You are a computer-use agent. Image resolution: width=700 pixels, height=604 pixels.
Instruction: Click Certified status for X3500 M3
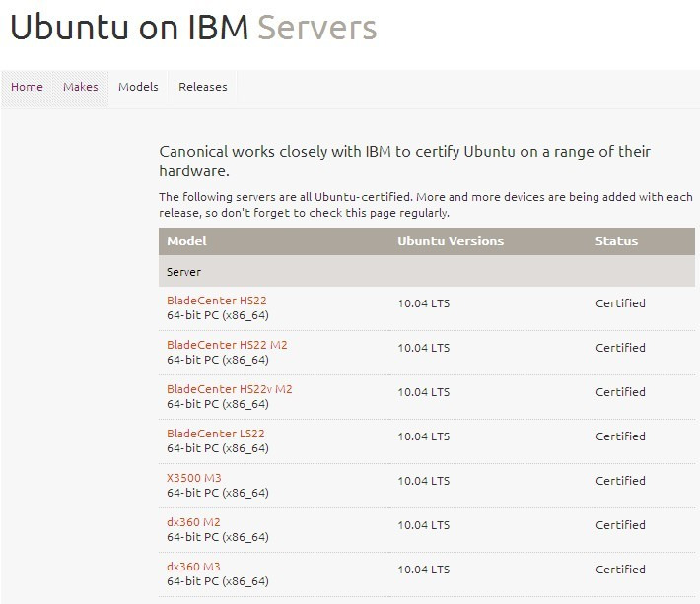[x=620, y=481]
